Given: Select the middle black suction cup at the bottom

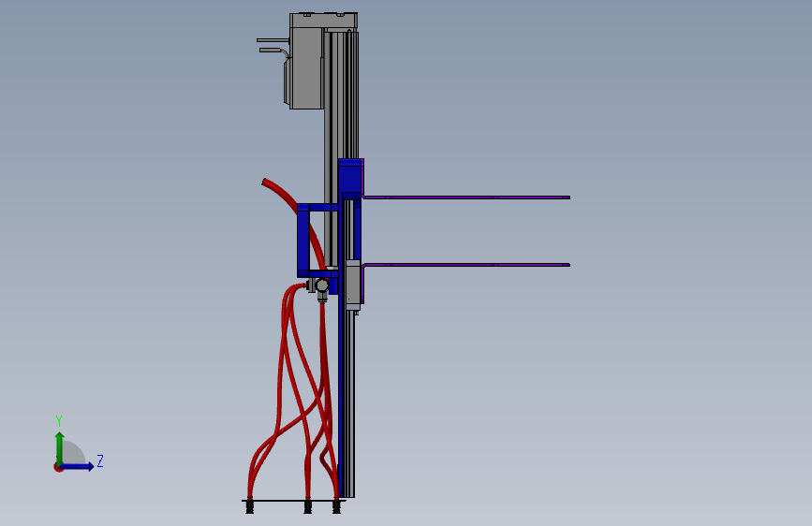Looking at the screenshot, I should 307,506.
